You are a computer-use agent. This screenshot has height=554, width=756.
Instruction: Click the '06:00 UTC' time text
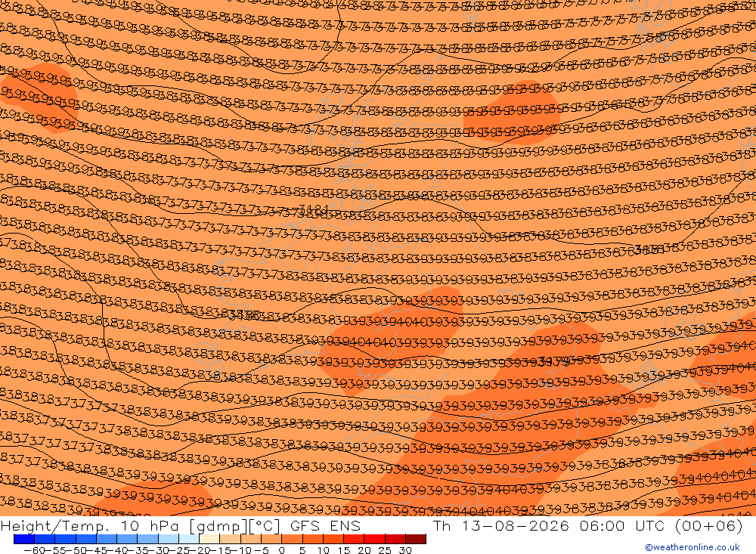(x=624, y=525)
